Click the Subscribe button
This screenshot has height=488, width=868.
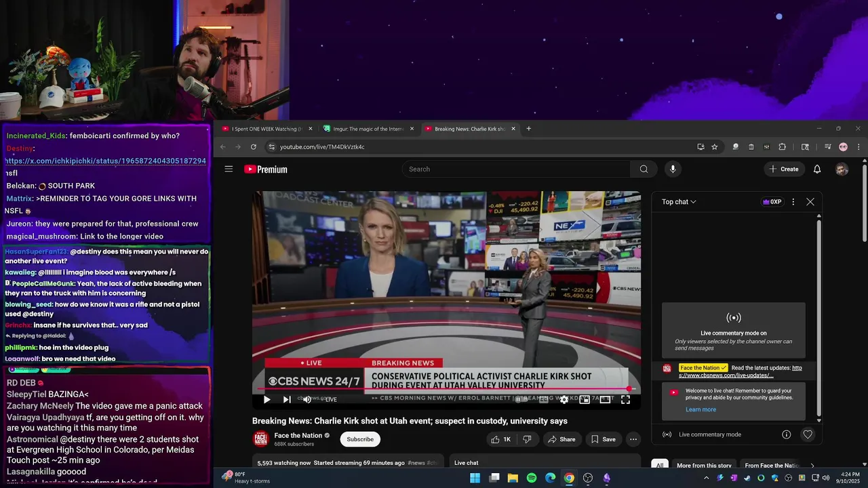(360, 439)
